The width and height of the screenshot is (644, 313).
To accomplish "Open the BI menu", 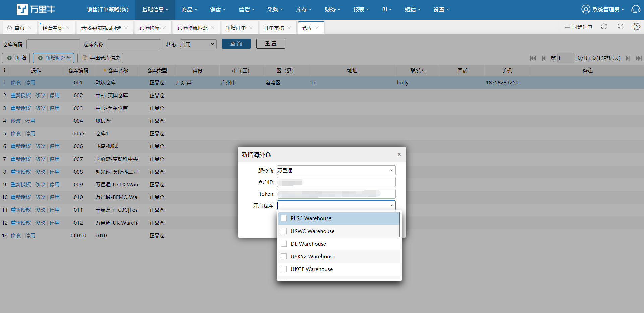I will point(387,10).
